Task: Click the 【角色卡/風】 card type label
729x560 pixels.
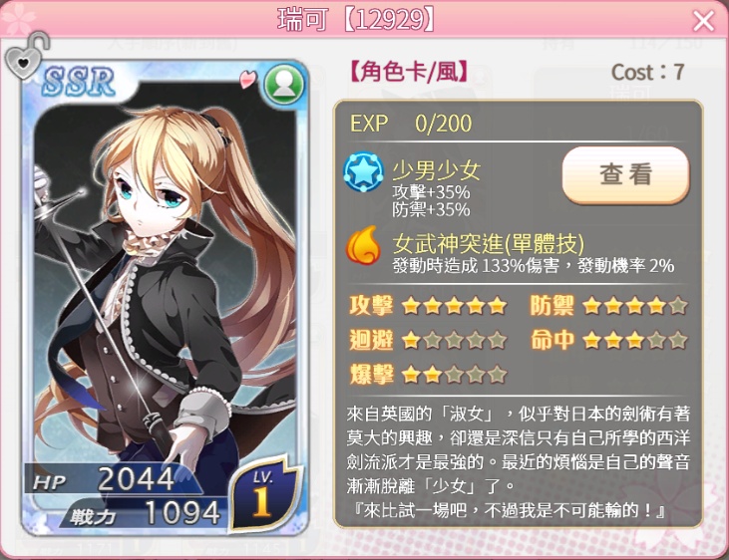Action: tap(409, 72)
